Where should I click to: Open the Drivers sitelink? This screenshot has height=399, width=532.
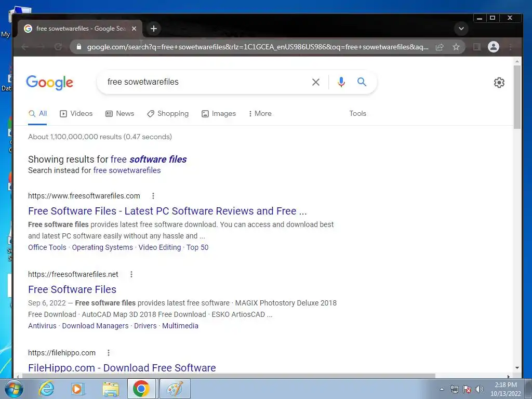click(145, 326)
